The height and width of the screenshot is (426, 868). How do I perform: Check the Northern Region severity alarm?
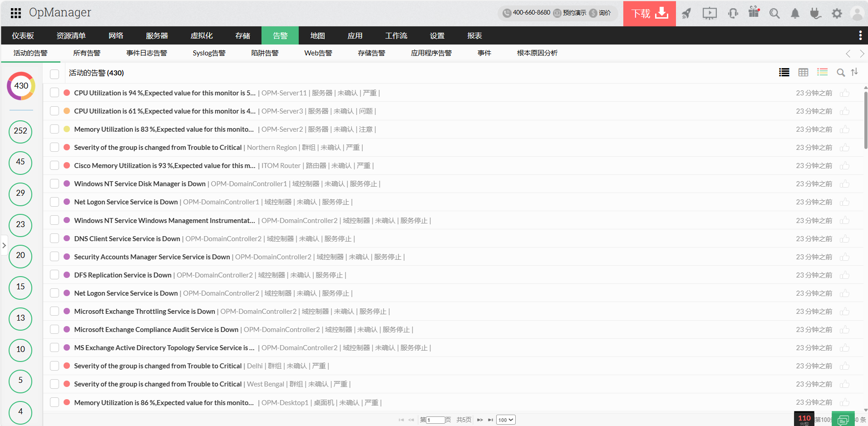tap(54, 147)
